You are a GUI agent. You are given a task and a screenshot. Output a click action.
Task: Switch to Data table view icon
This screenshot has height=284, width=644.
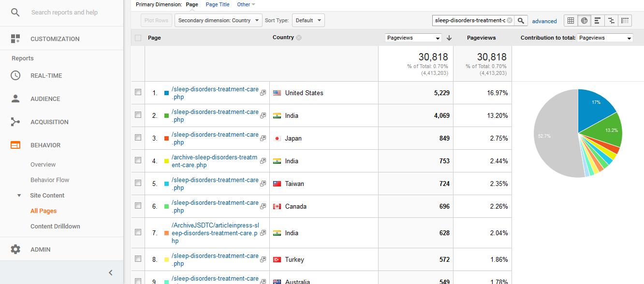[571, 20]
